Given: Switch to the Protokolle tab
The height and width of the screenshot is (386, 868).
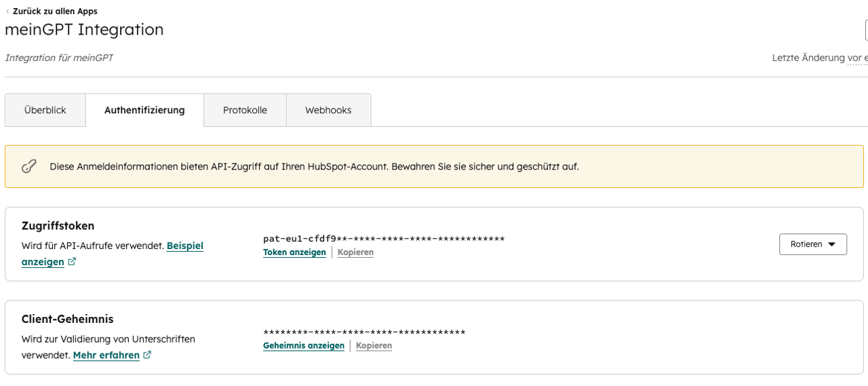Looking at the screenshot, I should (245, 110).
